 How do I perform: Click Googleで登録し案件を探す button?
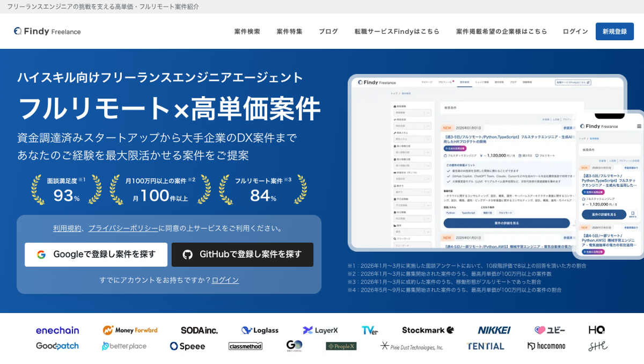96,254
